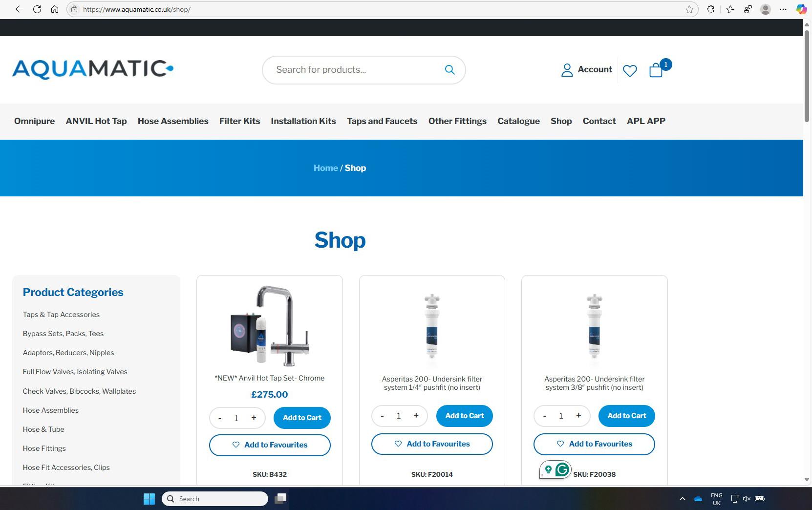Go to browser Home icon
The image size is (812, 510).
click(x=55, y=9)
